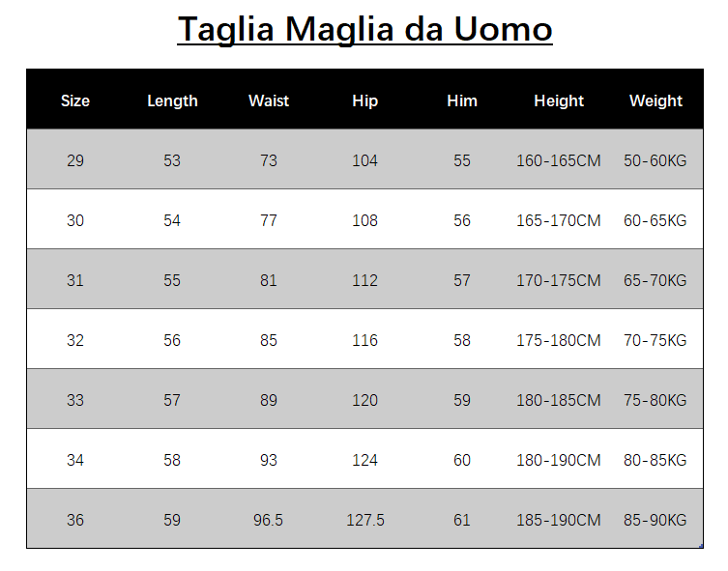
Task: Click the Weight column header
Action: [655, 100]
